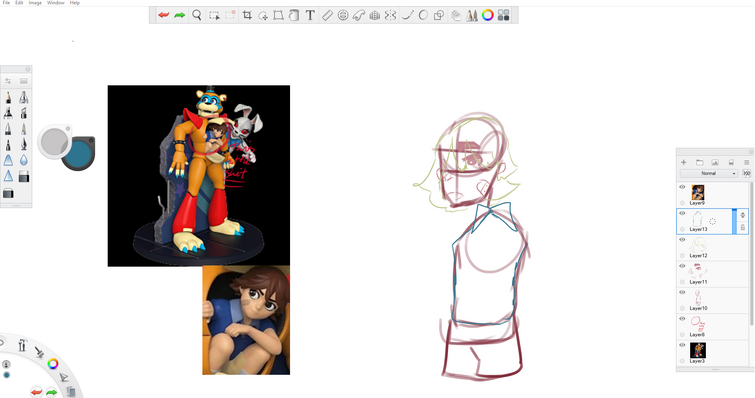Image resolution: width=755 pixels, height=398 pixels.
Task: Select the Chisel tip pen brush
Action: (24, 113)
